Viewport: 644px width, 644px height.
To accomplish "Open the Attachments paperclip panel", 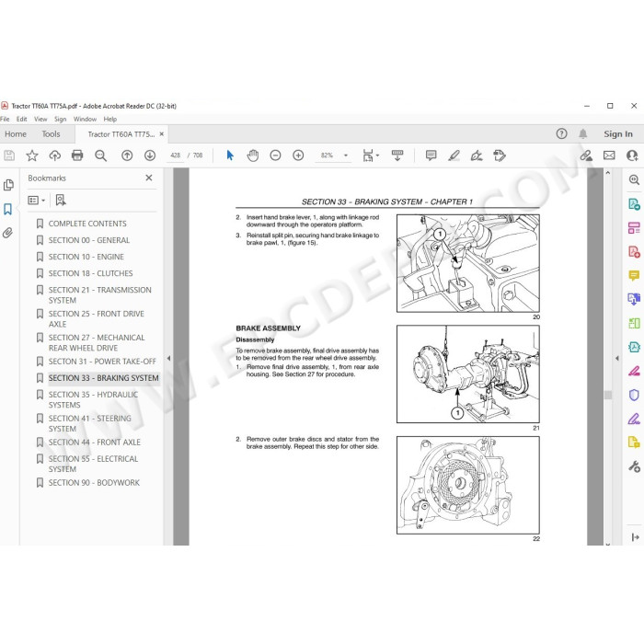I will (x=7, y=233).
